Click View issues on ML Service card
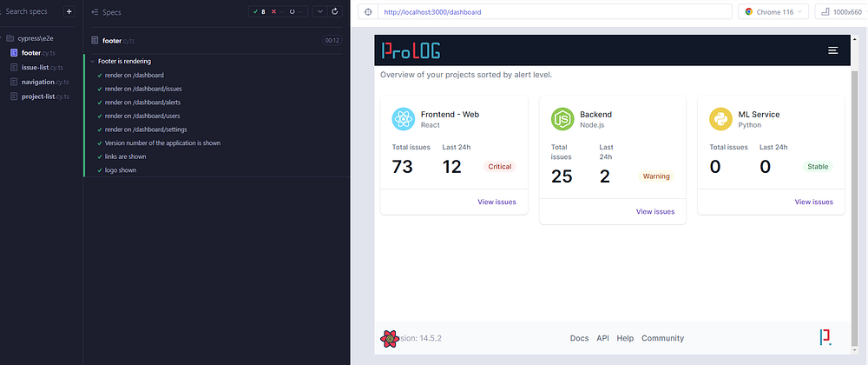Image resolution: width=868 pixels, height=365 pixels. point(814,202)
